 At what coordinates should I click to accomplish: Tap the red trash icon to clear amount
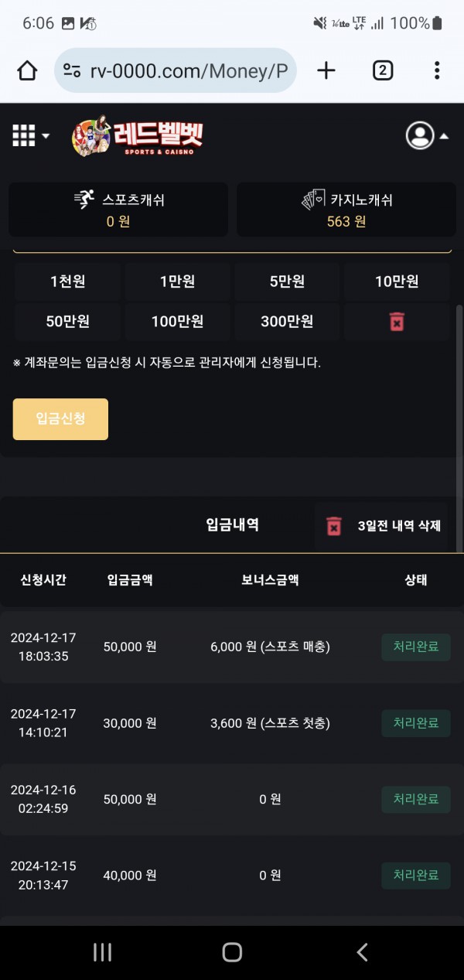[x=397, y=322]
